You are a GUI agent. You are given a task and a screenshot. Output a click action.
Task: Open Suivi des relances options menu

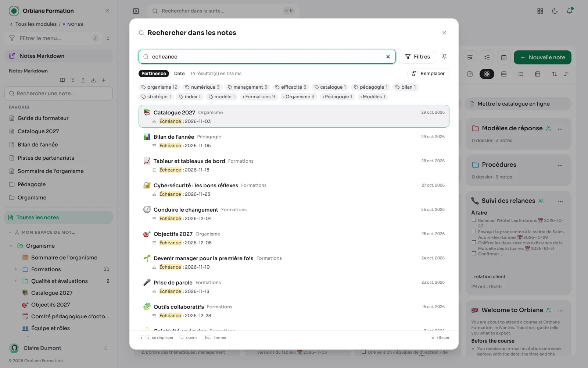(x=560, y=201)
